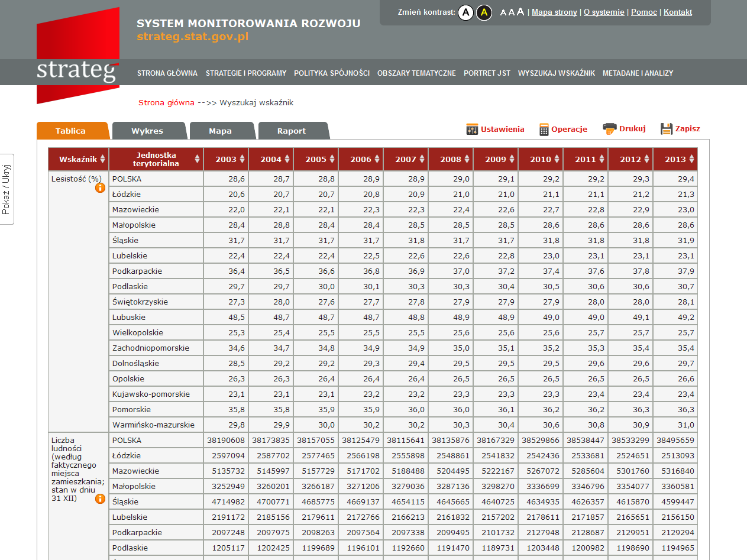The image size is (747, 560).
Task: Sort by Wskaźnik column arrows
Action: 102,159
